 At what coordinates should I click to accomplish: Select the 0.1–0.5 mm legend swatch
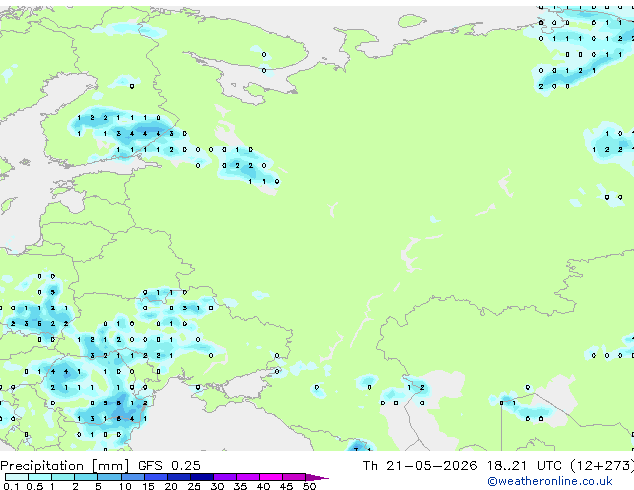click(x=17, y=477)
